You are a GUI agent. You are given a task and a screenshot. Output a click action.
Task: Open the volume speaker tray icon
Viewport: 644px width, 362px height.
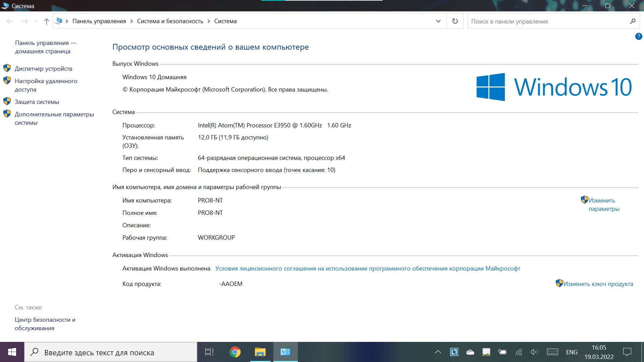(534, 352)
